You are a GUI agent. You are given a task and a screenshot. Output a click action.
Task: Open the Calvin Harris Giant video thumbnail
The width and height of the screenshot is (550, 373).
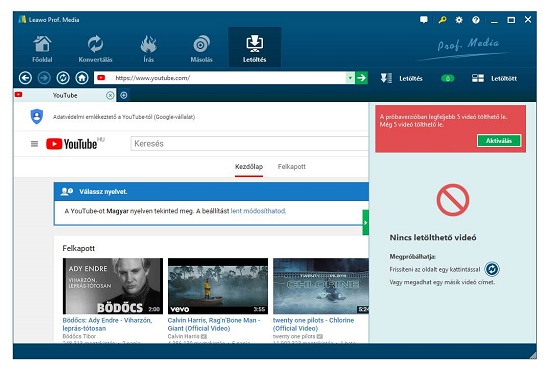click(x=218, y=286)
